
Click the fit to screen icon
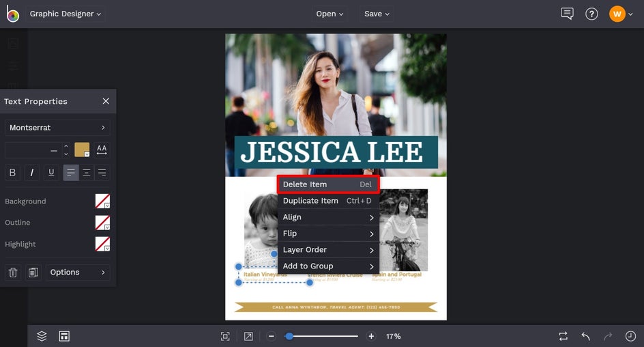coord(225,336)
